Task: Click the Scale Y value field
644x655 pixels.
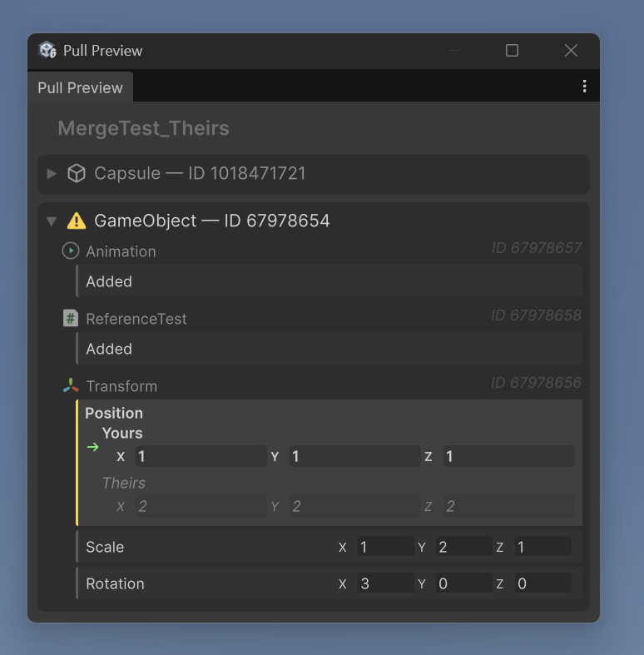Action: [x=463, y=547]
